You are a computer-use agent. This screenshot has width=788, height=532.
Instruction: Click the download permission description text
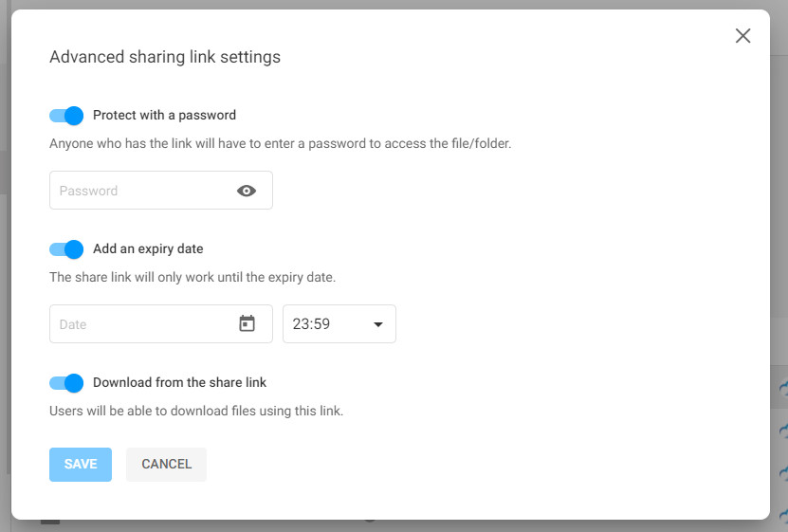pos(196,412)
